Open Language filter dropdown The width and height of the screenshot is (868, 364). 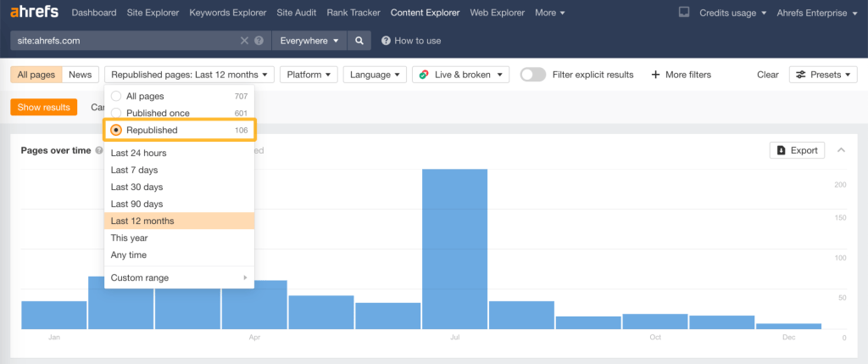pyautogui.click(x=375, y=74)
